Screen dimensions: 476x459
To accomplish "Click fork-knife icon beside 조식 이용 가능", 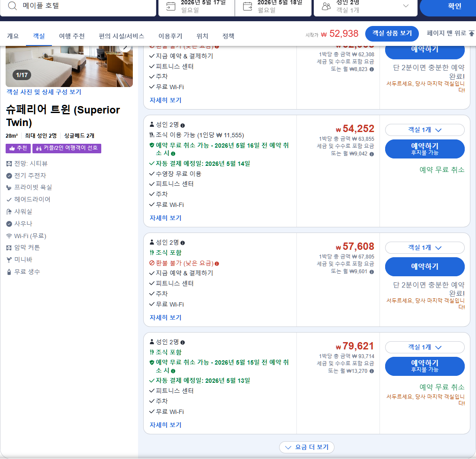I will point(152,135).
